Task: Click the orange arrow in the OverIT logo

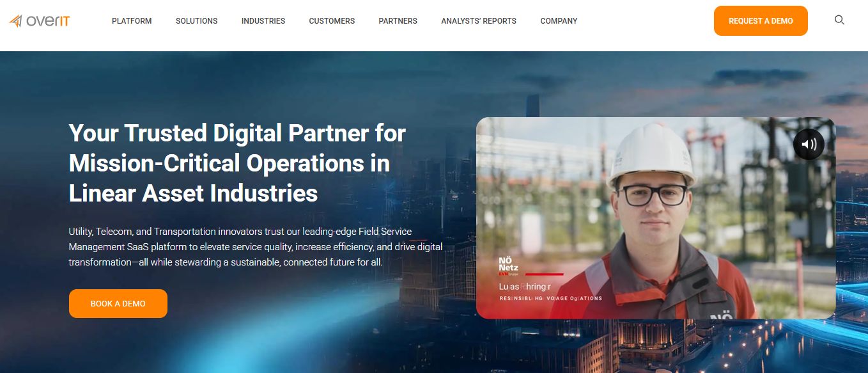Action: tap(16, 21)
